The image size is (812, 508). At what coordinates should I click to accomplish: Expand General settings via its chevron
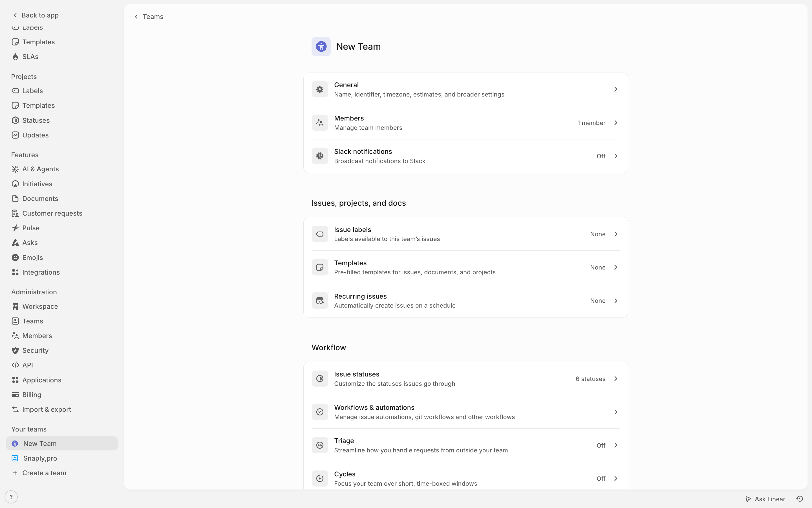(616, 89)
